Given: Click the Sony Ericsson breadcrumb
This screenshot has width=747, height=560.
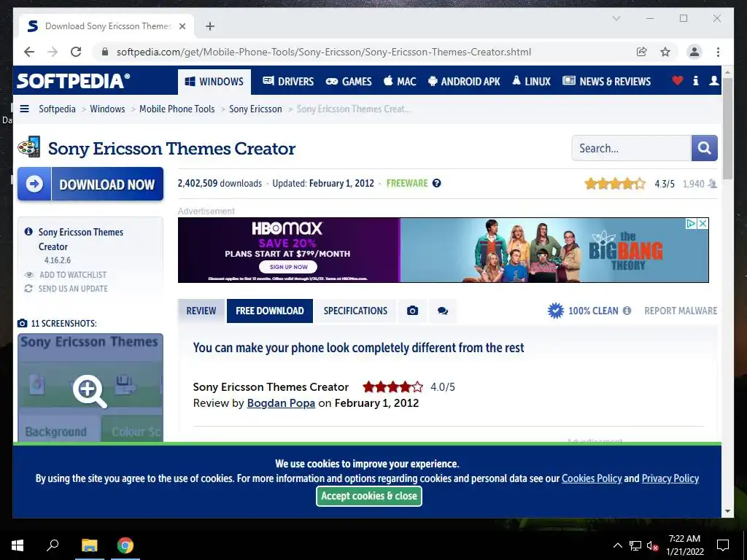Looking at the screenshot, I should [x=255, y=109].
